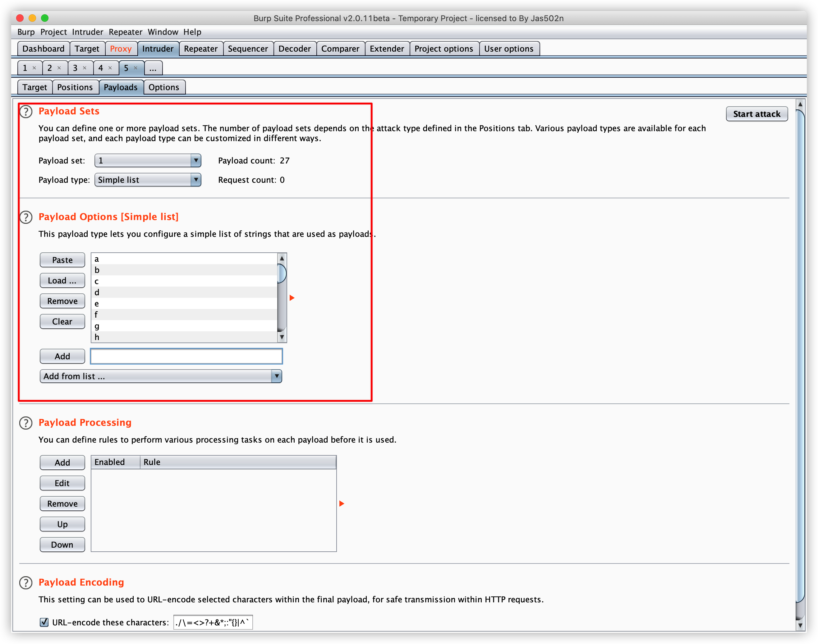Open the Repeater main tab
Viewport: 818px width, 644px height.
click(200, 49)
